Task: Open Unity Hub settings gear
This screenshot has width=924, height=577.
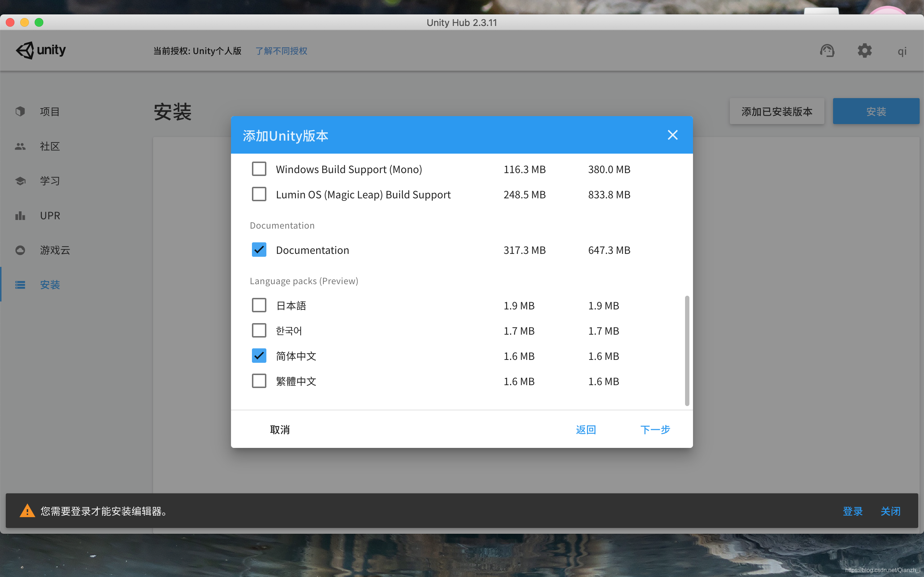Action: click(x=864, y=50)
